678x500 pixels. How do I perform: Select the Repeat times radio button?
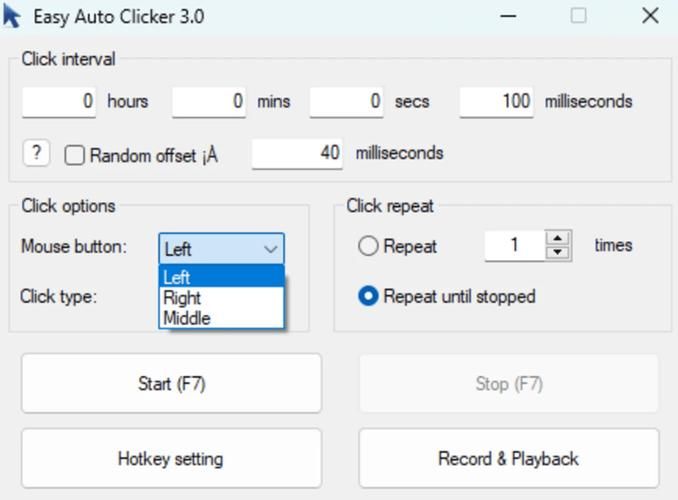pyautogui.click(x=368, y=246)
